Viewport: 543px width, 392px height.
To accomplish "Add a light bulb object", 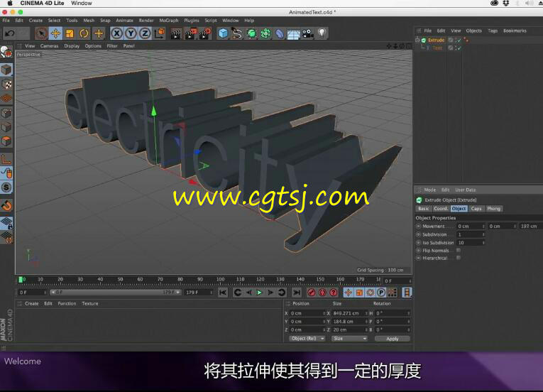I will 322,33.
